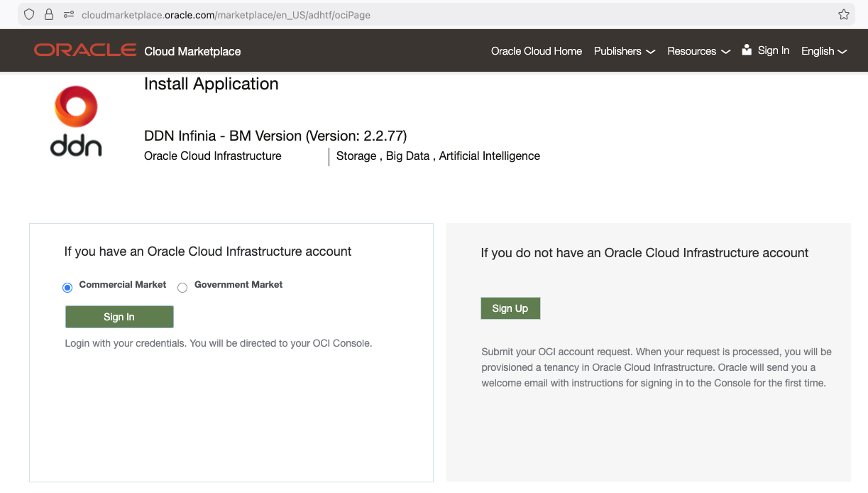The width and height of the screenshot is (868, 493).
Task: Click the user icon beside Sign In
Action: 747,50
